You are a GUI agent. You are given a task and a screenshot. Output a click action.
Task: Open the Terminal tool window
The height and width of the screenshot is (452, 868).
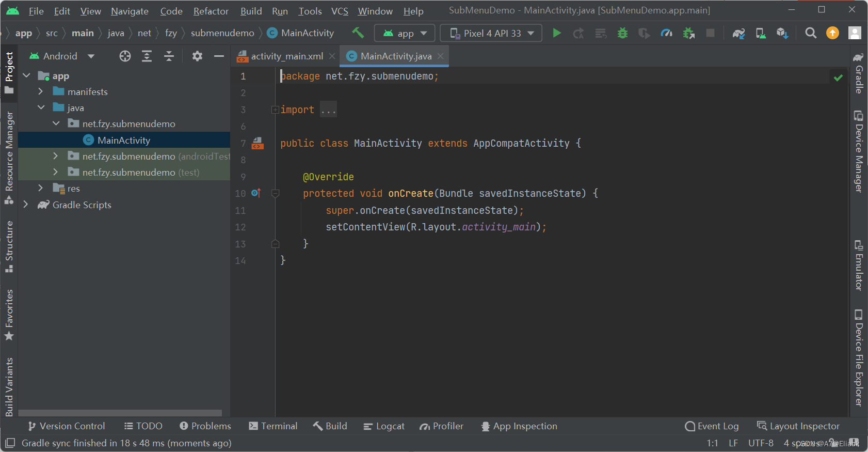[x=273, y=426]
